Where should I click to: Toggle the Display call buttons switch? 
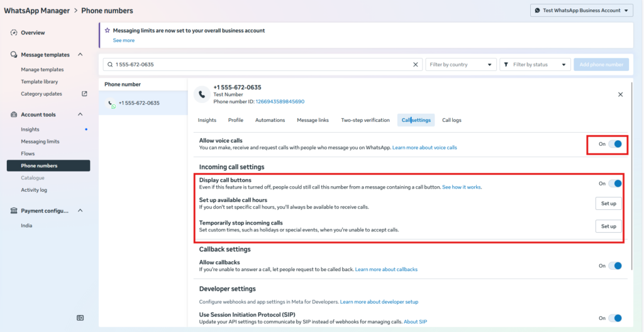click(x=615, y=183)
